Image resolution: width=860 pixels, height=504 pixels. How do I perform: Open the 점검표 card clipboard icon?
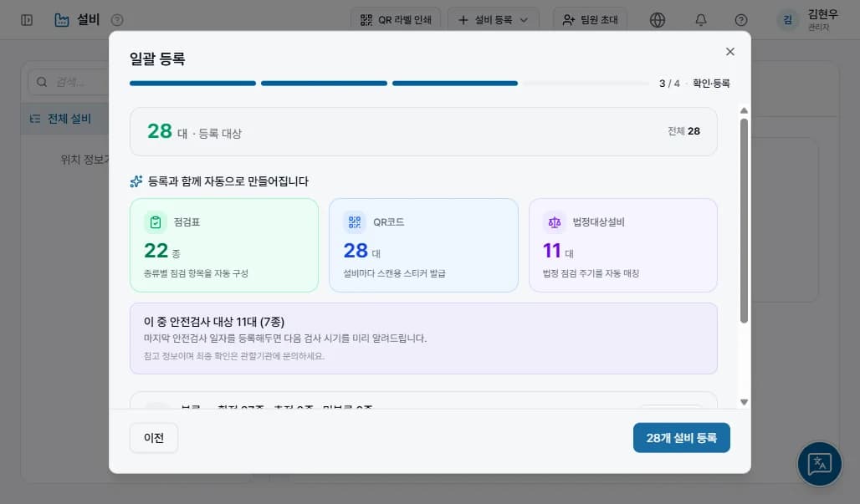click(x=156, y=222)
